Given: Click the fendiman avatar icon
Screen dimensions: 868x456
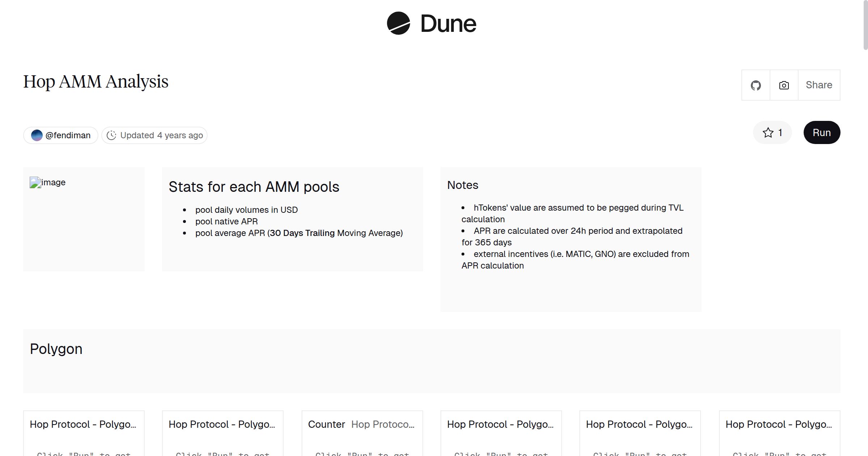Looking at the screenshot, I should click(x=37, y=135).
